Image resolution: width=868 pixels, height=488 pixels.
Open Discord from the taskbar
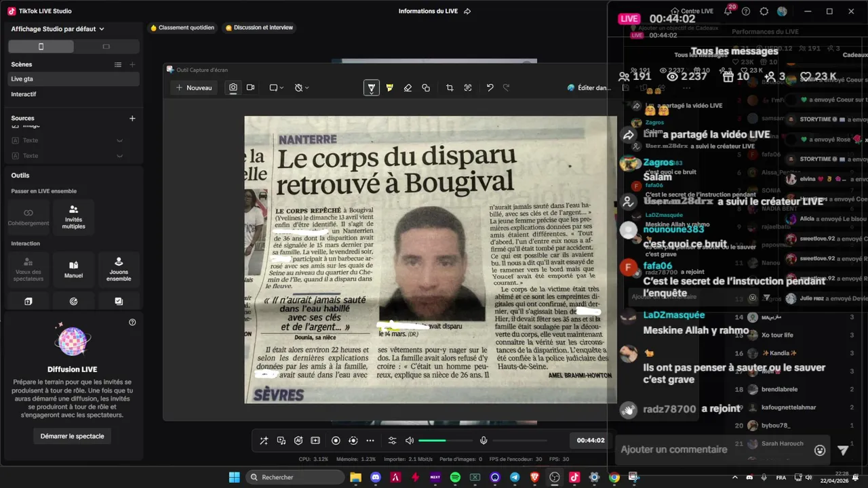[376, 477]
